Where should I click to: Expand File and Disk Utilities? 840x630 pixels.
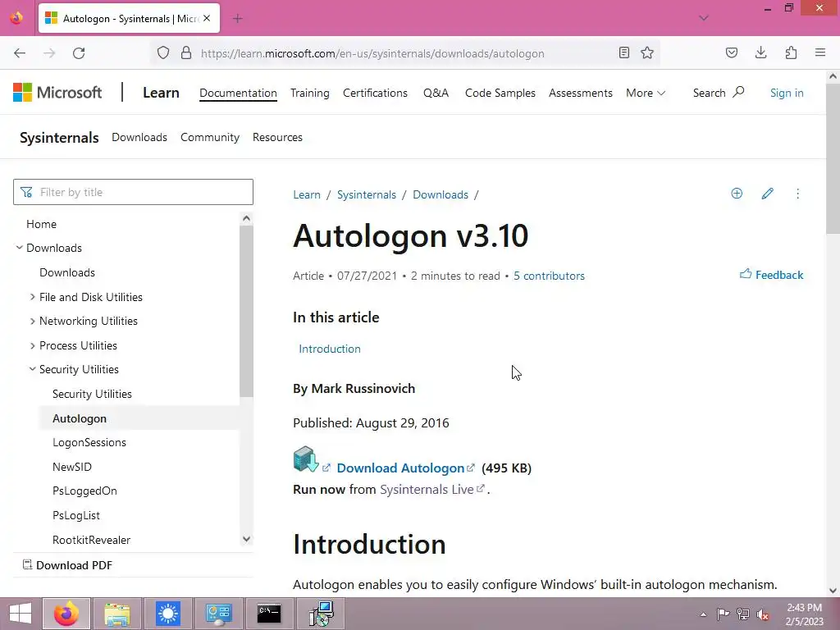(33, 297)
